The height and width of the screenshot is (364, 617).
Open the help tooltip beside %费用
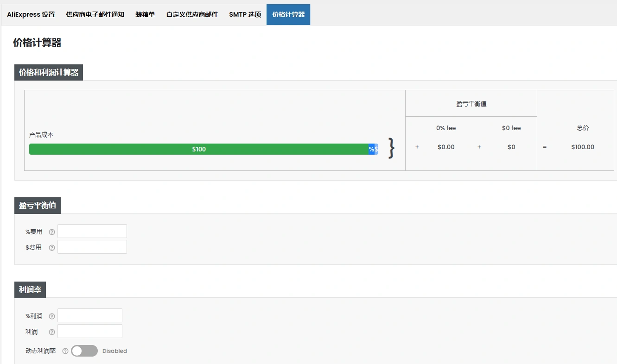tap(51, 232)
